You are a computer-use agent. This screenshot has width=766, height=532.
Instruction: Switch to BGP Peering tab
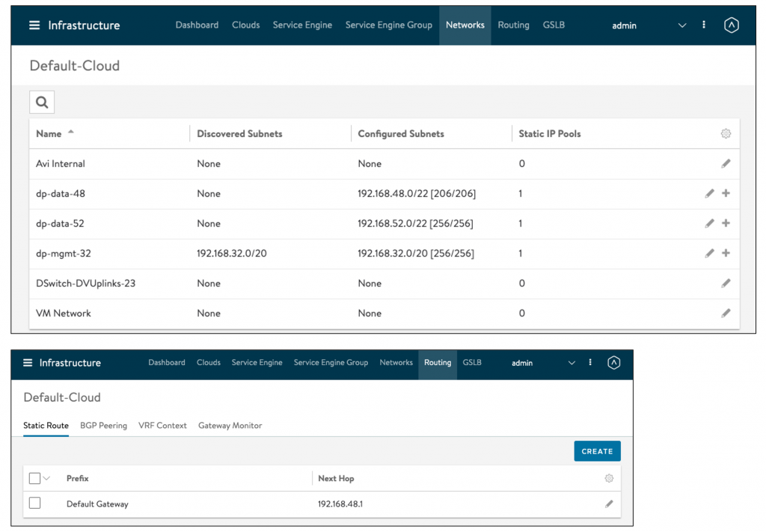(x=103, y=426)
